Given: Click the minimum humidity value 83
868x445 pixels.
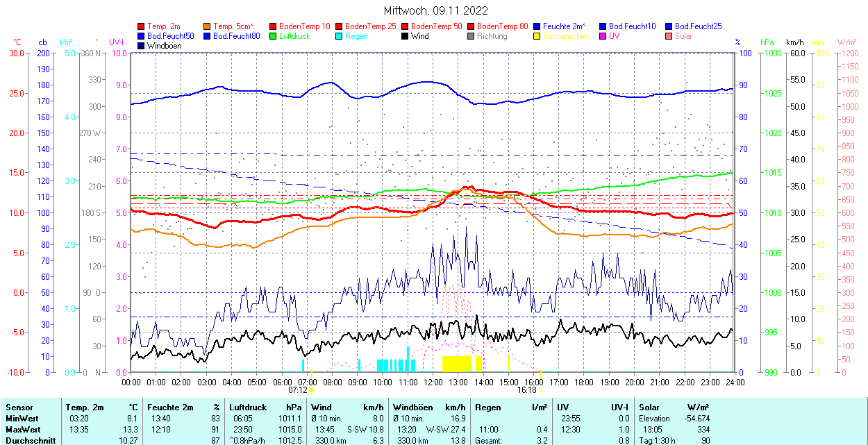Looking at the screenshot, I should tap(216, 419).
